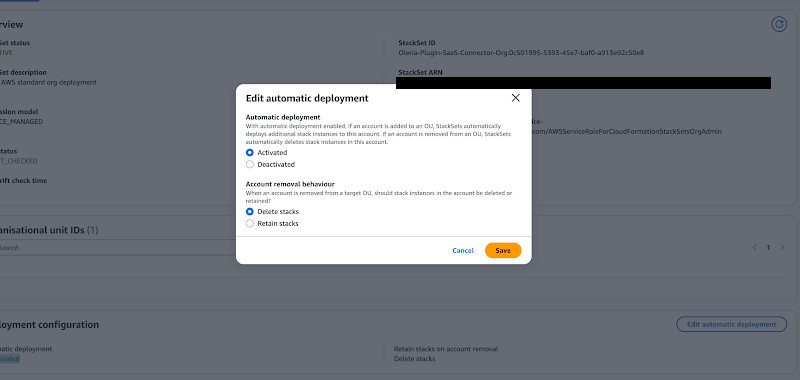The width and height of the screenshot is (800, 380).
Task: Refresh the StackSet overview panel
Action: pos(779,24)
